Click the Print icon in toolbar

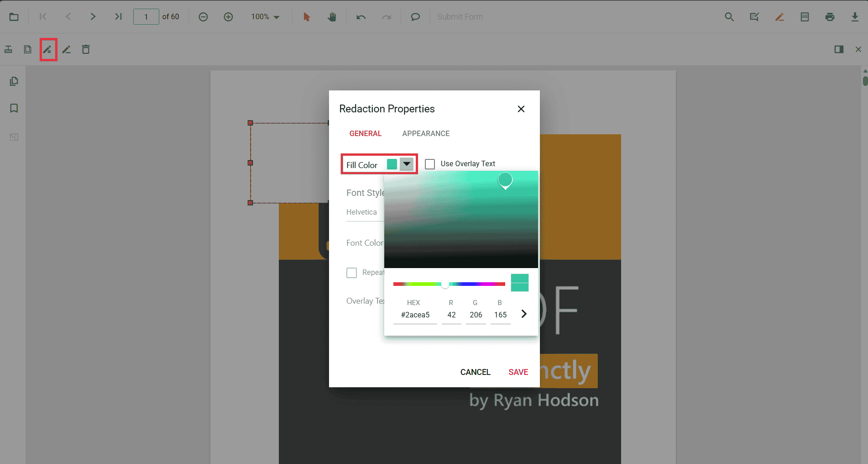pos(830,17)
